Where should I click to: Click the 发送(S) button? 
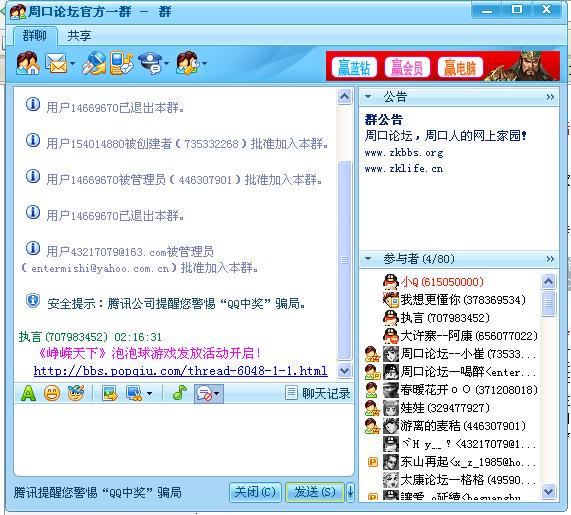pos(315,492)
